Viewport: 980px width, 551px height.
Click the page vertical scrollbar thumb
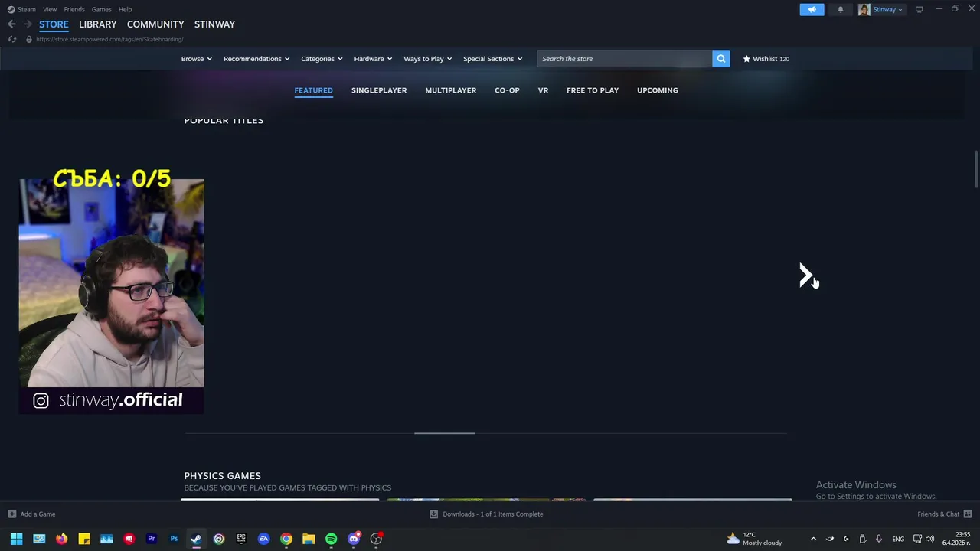tap(975, 169)
